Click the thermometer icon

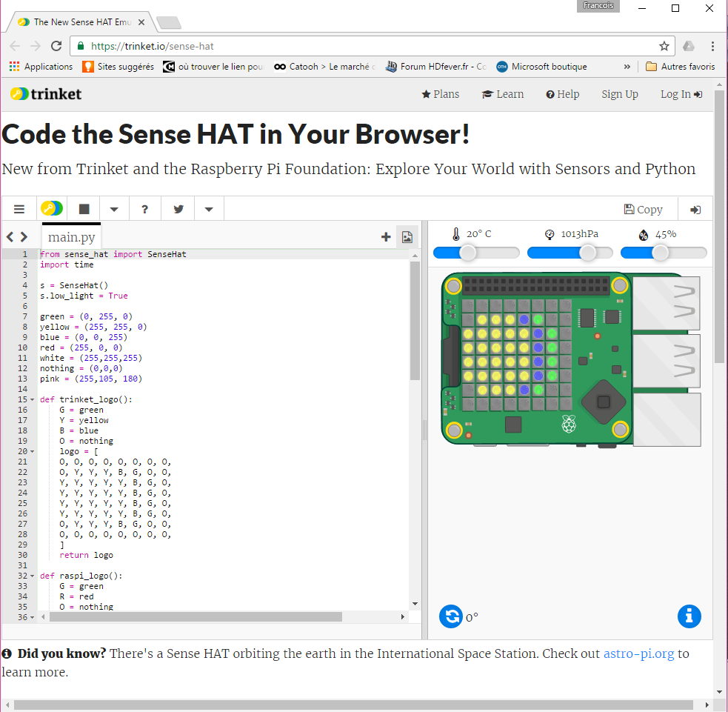[x=456, y=234]
